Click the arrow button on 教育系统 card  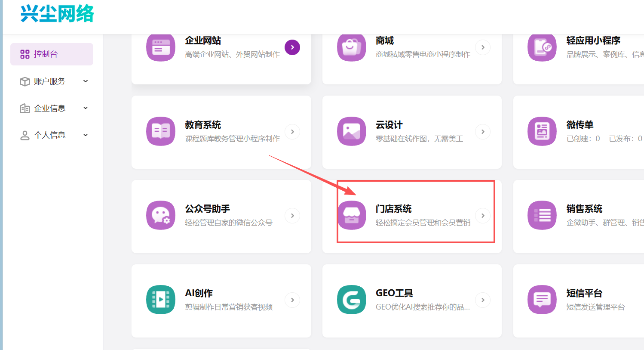(292, 132)
